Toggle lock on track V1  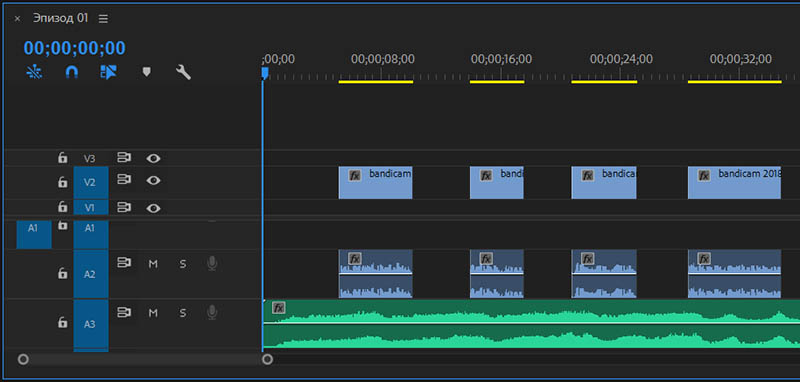62,207
